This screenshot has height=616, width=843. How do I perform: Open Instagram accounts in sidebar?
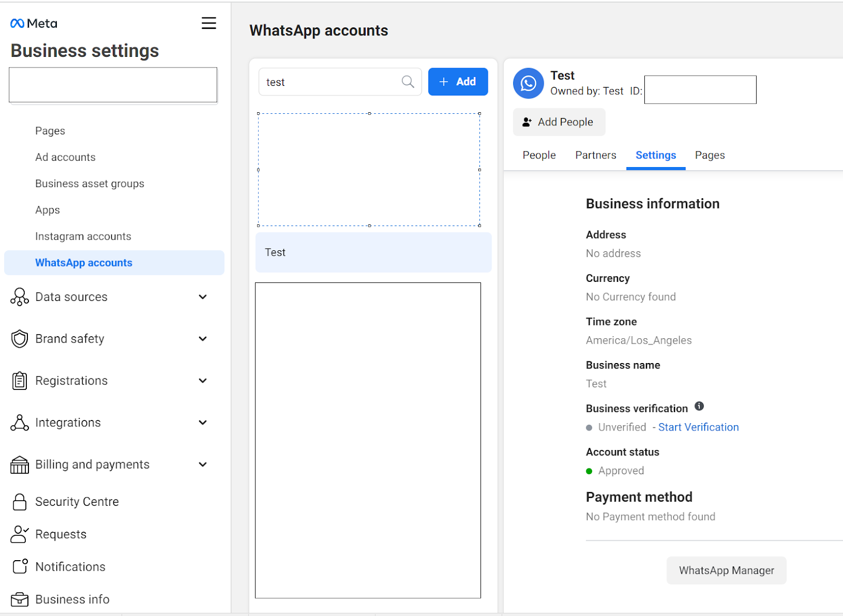click(x=83, y=236)
